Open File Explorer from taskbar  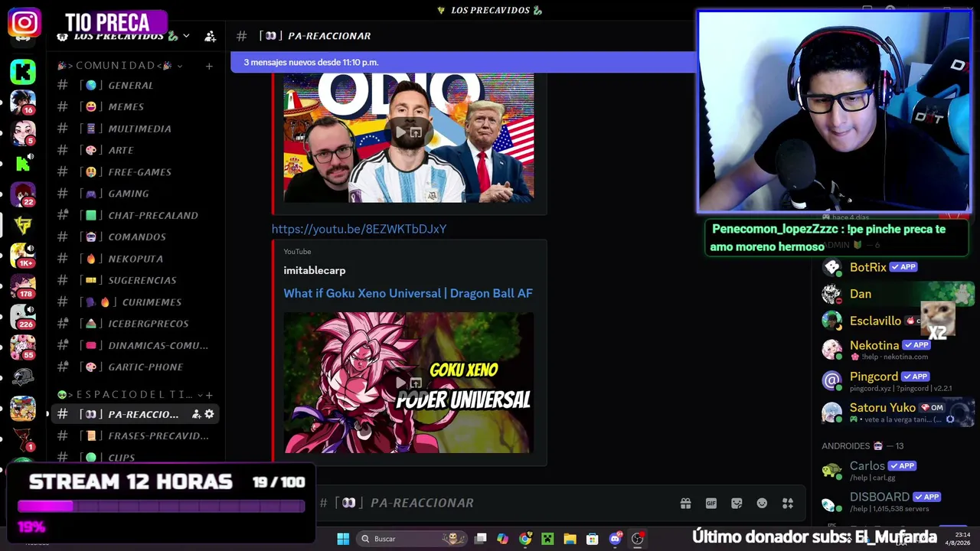click(570, 539)
